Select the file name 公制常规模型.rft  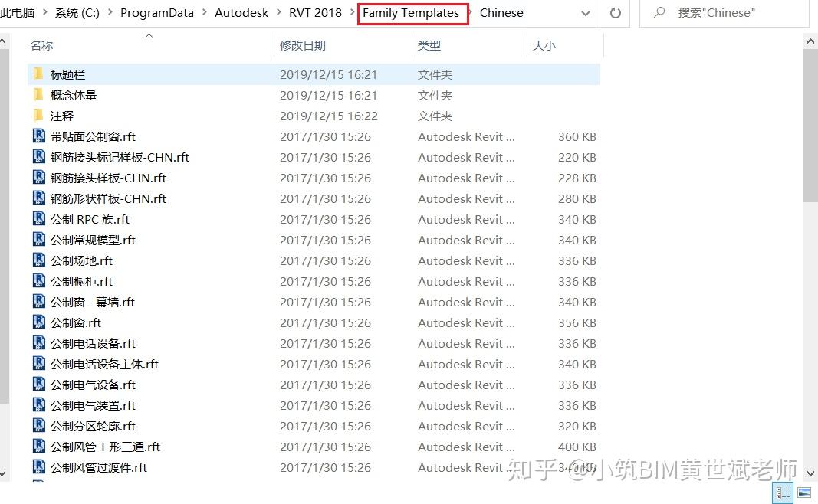click(93, 240)
